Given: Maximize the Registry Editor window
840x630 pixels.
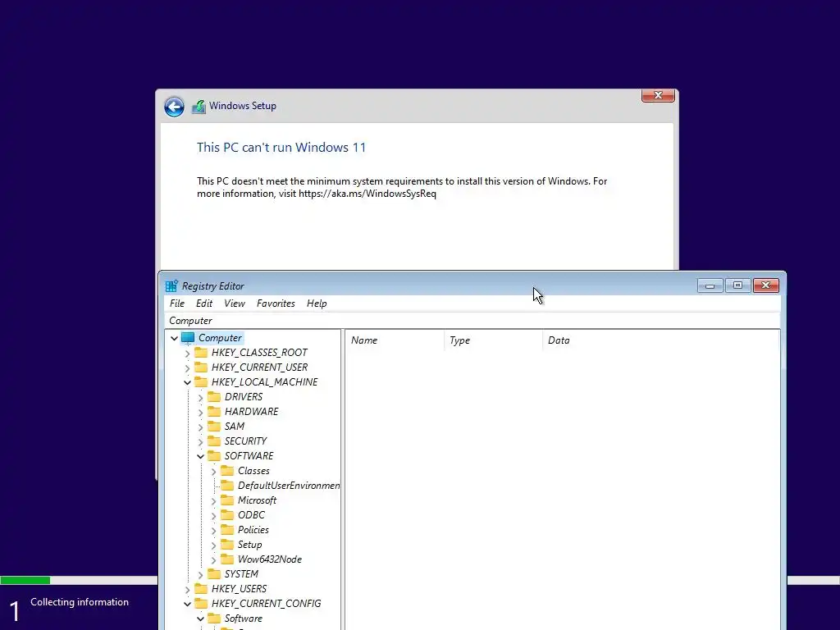Looking at the screenshot, I should click(x=737, y=285).
